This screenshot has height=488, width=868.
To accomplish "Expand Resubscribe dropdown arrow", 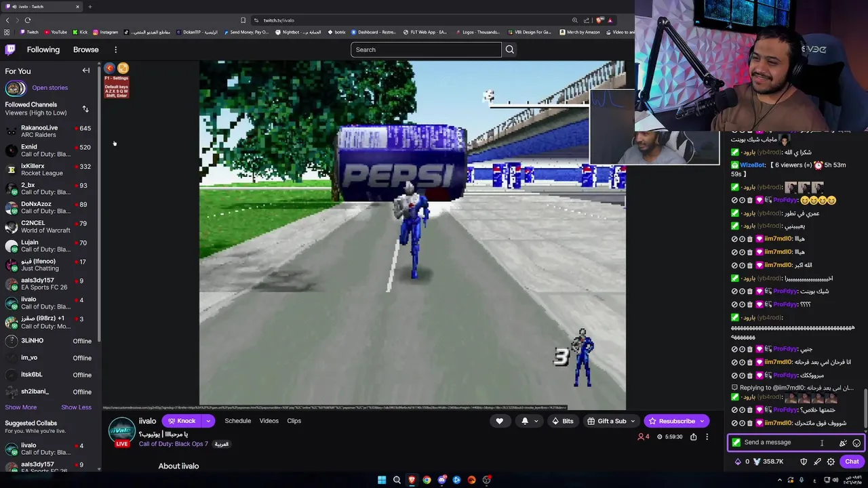I will click(x=703, y=421).
